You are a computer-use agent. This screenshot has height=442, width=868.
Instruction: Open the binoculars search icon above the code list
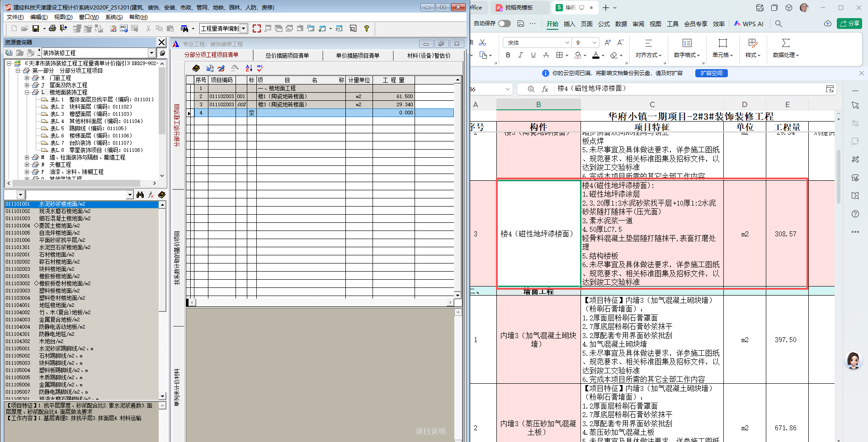click(141, 194)
